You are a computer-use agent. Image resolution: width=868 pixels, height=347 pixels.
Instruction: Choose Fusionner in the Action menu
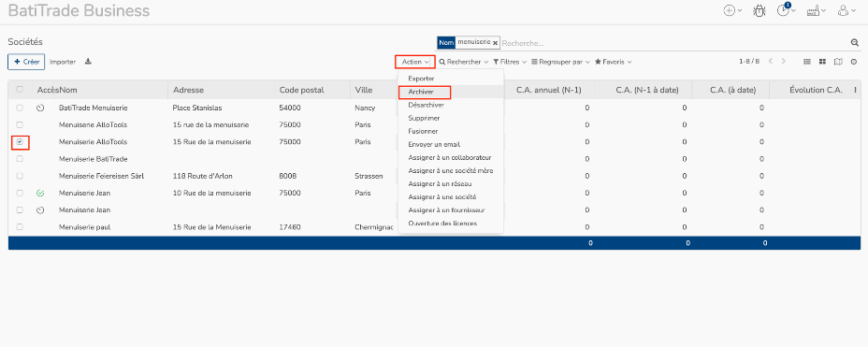coord(451,131)
